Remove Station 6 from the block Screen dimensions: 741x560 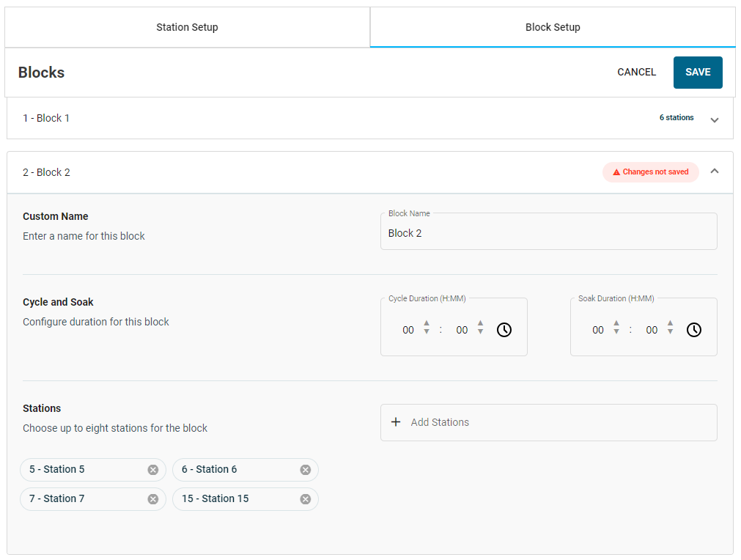pyautogui.click(x=306, y=470)
